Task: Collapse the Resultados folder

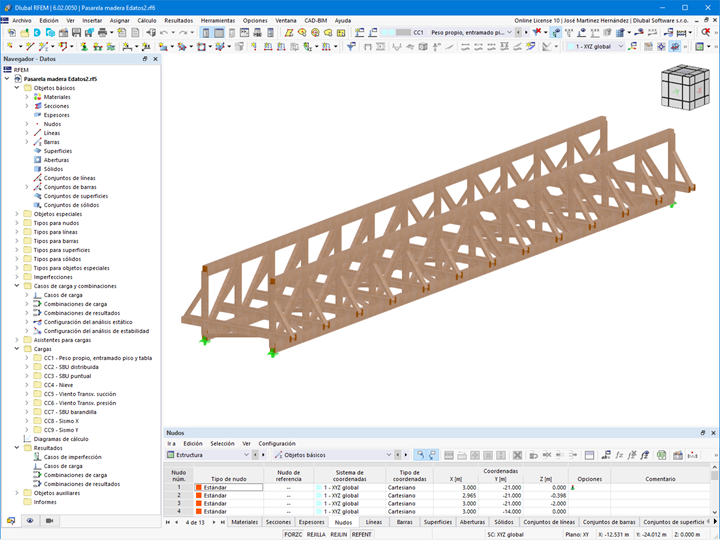Action: (x=17, y=448)
